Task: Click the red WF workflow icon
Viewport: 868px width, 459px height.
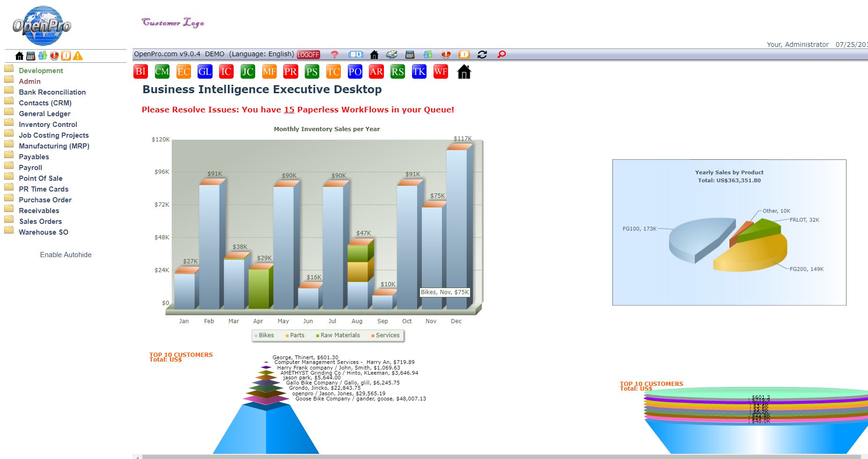Action: (x=441, y=72)
